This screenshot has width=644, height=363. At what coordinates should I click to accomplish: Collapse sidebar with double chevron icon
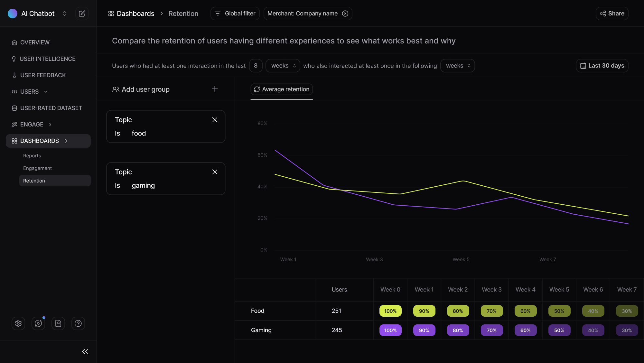click(x=85, y=351)
